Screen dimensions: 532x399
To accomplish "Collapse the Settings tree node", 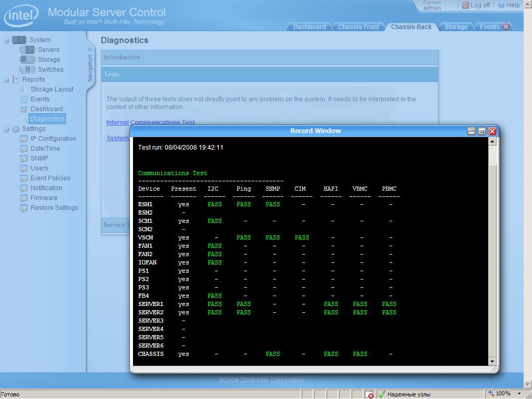I will tap(7, 129).
